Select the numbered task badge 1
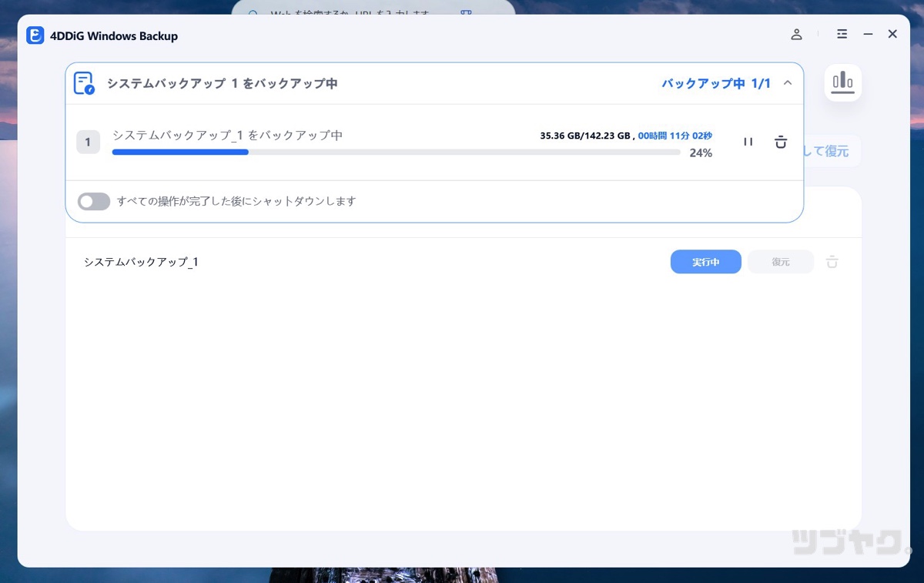 88,142
